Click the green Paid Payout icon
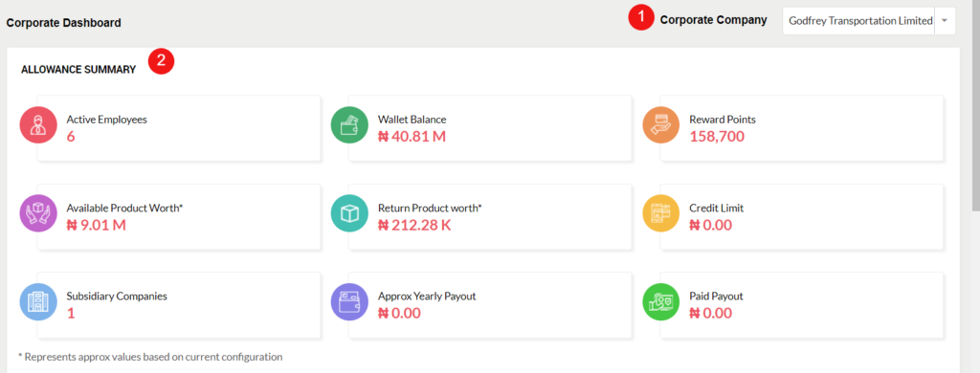Screen dimensions: 980x373 coord(661,302)
